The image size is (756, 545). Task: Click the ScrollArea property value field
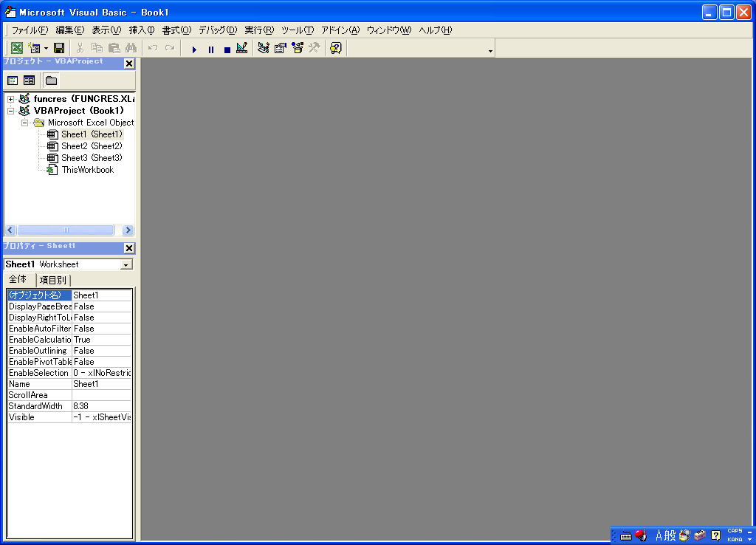[x=102, y=395]
